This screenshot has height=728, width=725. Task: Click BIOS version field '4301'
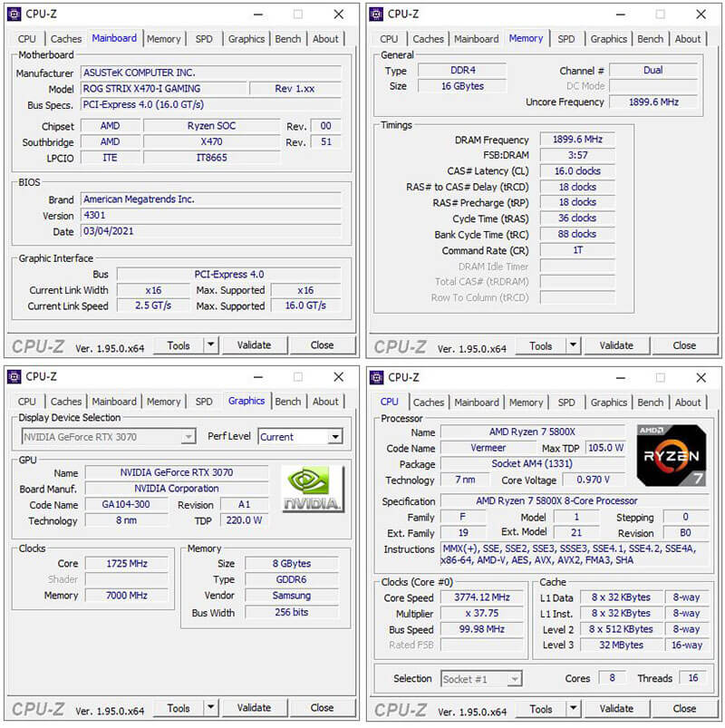[x=211, y=215]
